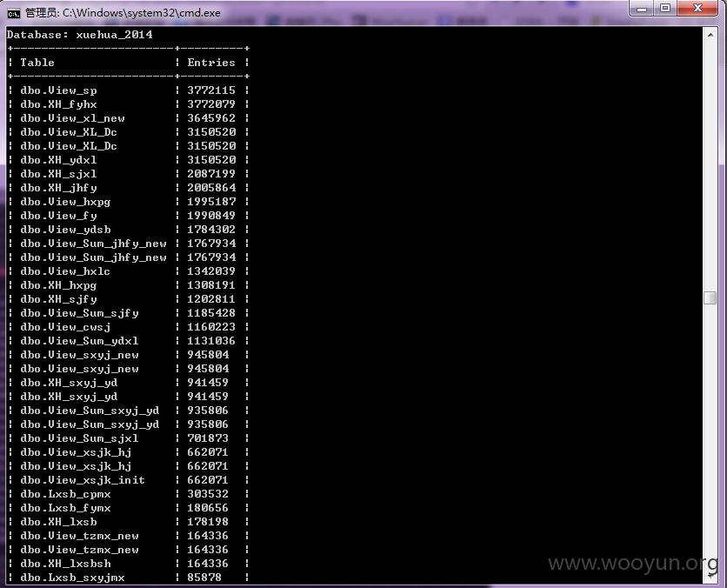
Task: Click the entries value 85878
Action: click(204, 578)
